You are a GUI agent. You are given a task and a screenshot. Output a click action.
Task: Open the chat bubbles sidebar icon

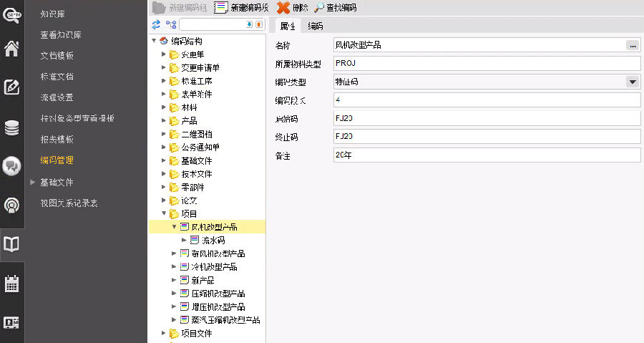click(x=11, y=166)
